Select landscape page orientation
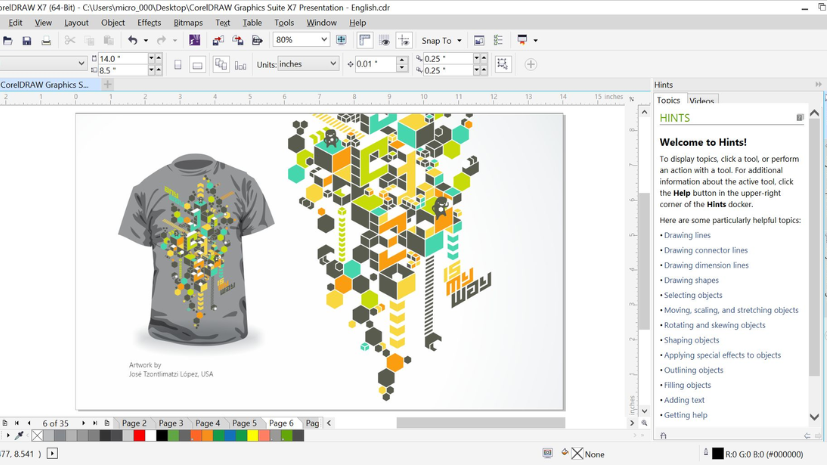The image size is (827, 465). tap(197, 64)
